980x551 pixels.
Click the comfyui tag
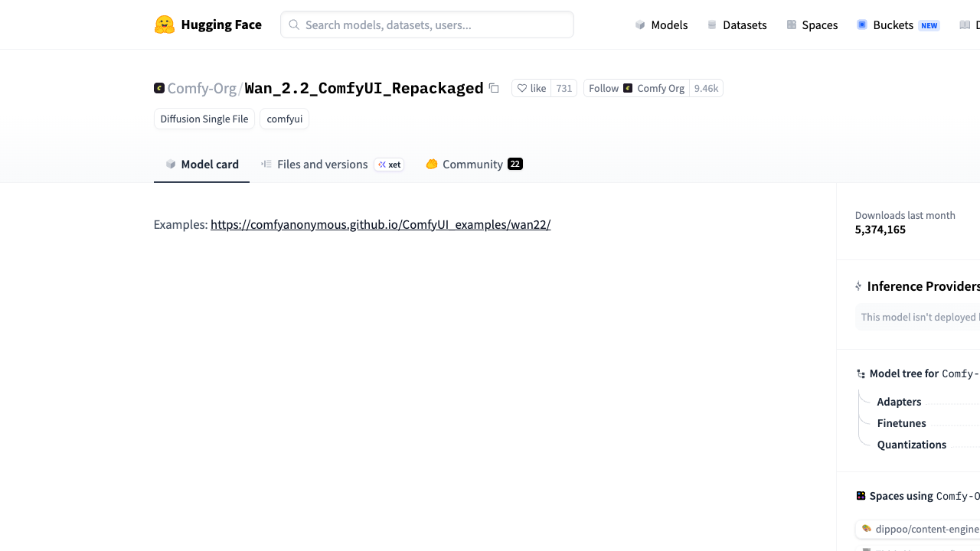[x=284, y=119]
